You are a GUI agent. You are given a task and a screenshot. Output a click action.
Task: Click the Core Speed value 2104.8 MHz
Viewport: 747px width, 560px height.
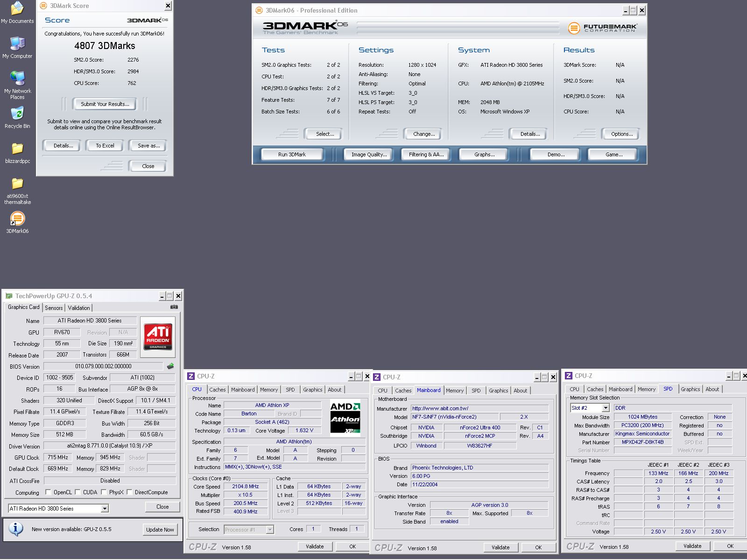click(x=246, y=486)
